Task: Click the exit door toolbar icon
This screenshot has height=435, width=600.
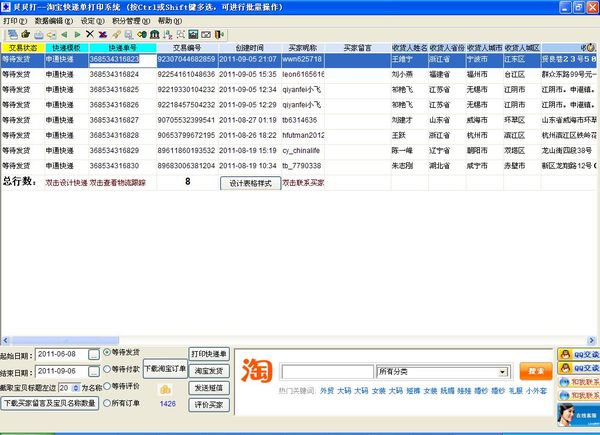Action: (x=219, y=34)
